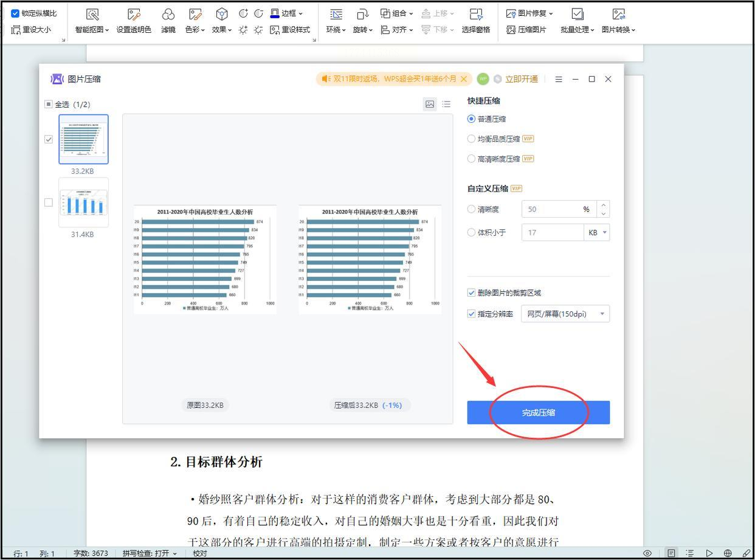Open the 图片转换 menu
755x560 pixels.
(618, 21)
